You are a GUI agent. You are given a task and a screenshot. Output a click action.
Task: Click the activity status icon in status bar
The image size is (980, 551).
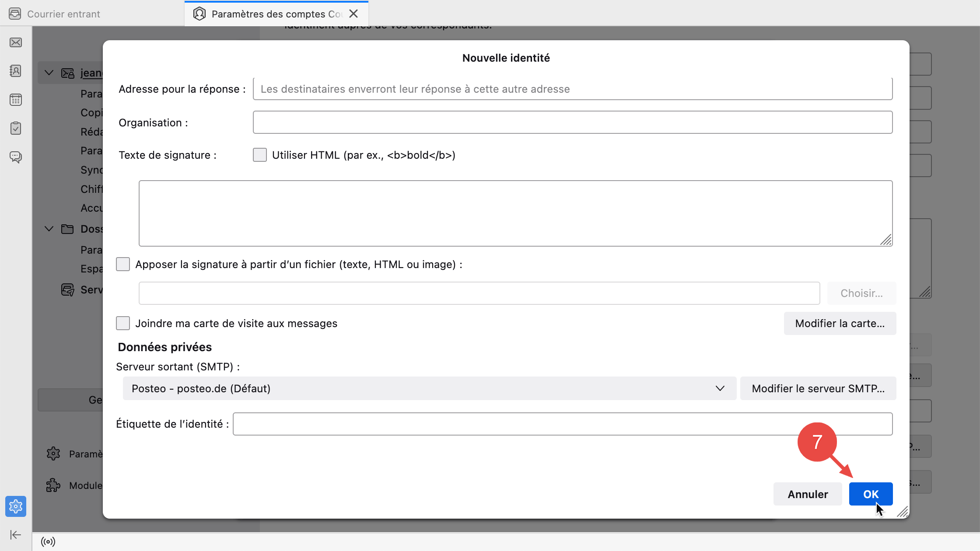point(48,542)
